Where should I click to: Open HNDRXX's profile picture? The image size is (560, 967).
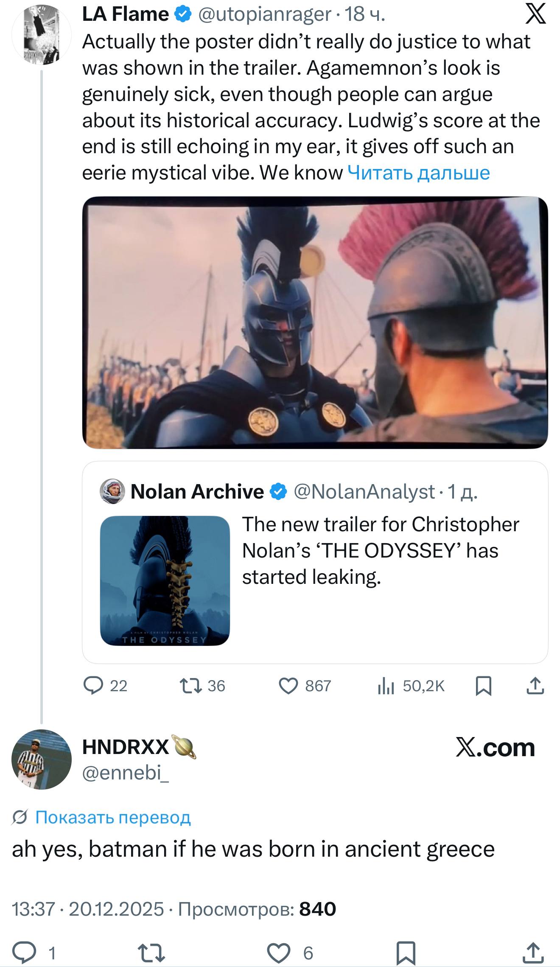(x=42, y=759)
